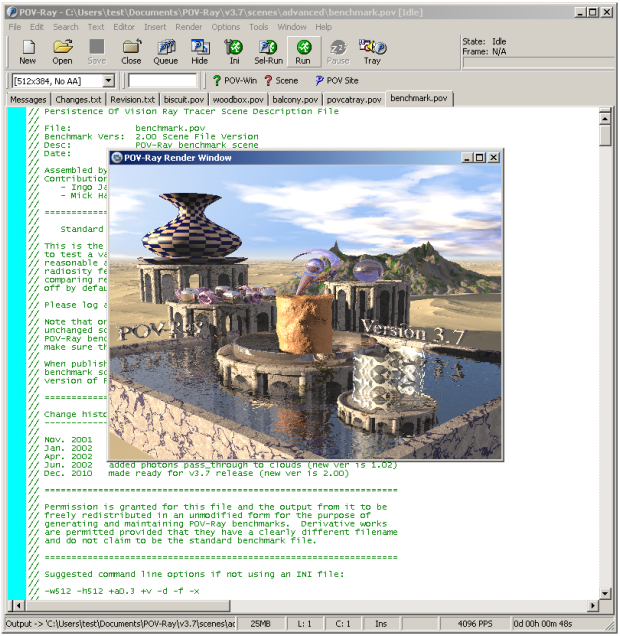Screen dimensions: 620x636
Task: Open the render Queue icon
Action: click(x=166, y=52)
